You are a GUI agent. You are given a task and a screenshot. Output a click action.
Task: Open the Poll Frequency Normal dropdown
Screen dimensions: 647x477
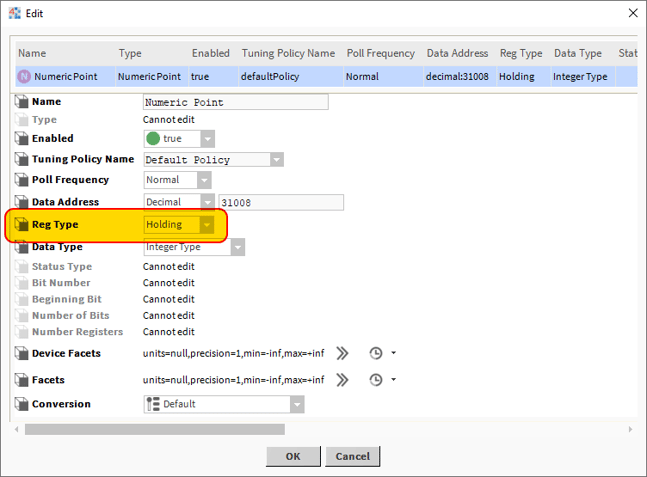[x=204, y=180]
